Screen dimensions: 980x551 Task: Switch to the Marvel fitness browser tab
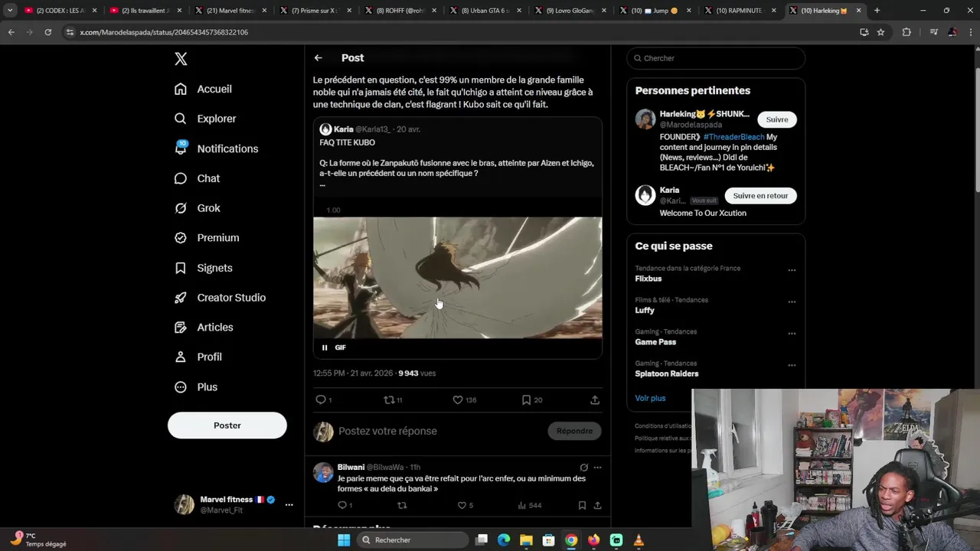point(230,11)
